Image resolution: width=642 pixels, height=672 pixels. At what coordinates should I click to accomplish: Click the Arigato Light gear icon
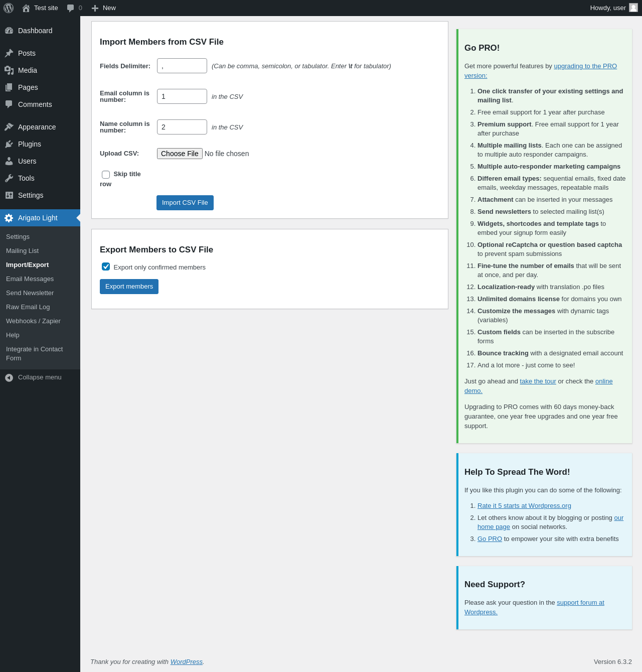coord(9,218)
